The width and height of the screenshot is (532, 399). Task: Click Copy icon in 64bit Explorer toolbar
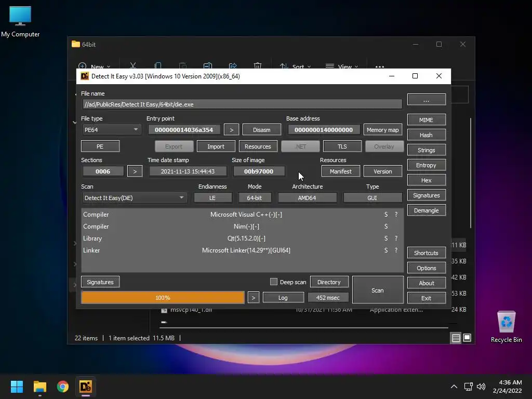tap(158, 66)
